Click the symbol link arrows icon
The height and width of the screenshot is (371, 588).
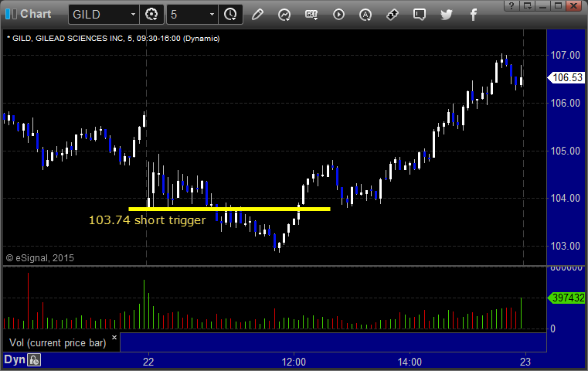pyautogui.click(x=393, y=15)
